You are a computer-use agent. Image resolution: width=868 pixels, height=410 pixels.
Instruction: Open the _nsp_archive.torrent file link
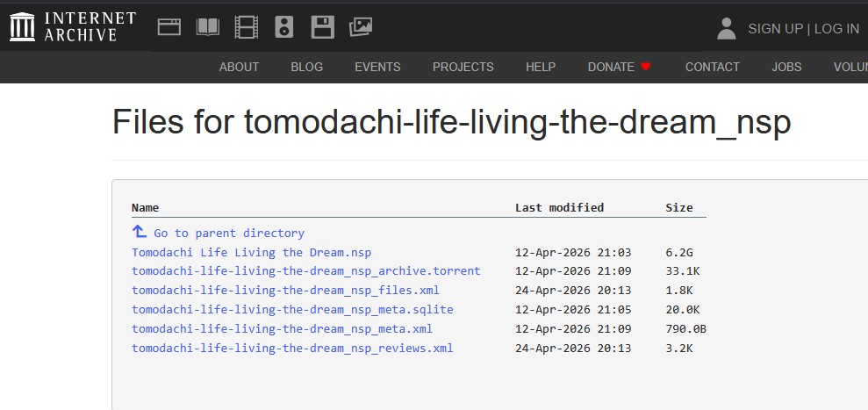point(306,271)
